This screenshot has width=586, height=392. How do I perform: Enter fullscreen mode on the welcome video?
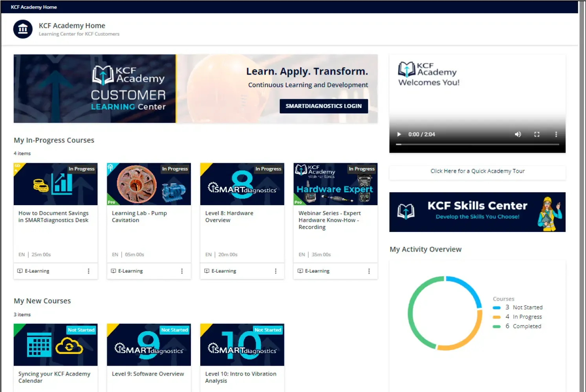tap(537, 134)
